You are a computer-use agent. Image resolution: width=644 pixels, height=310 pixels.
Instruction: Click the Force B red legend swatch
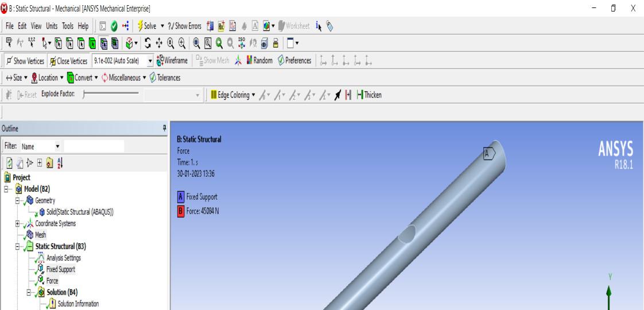181,212
